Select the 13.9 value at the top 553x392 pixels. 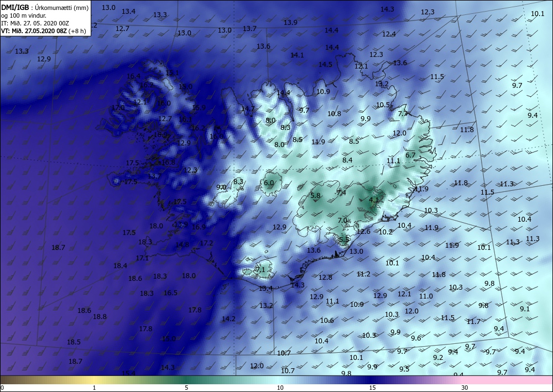click(290, 23)
